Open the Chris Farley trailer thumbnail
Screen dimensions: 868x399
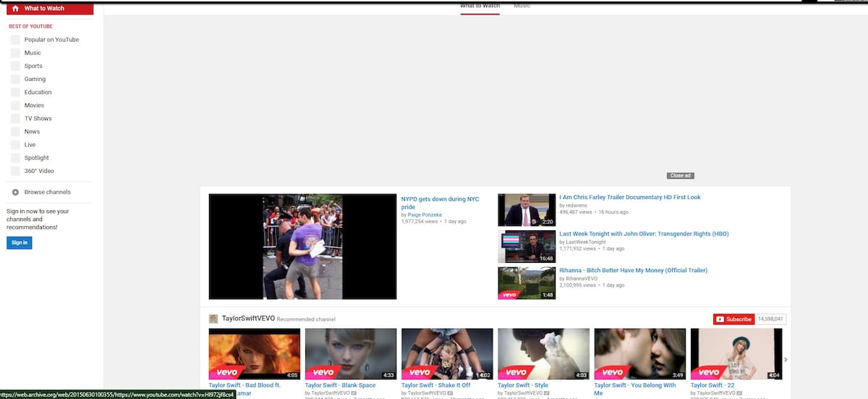pyautogui.click(x=527, y=210)
